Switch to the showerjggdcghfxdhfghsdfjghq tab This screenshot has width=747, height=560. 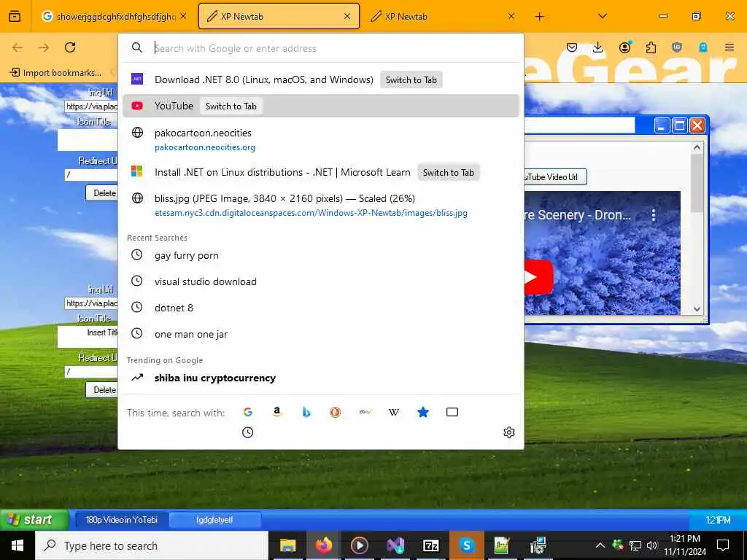pyautogui.click(x=115, y=16)
